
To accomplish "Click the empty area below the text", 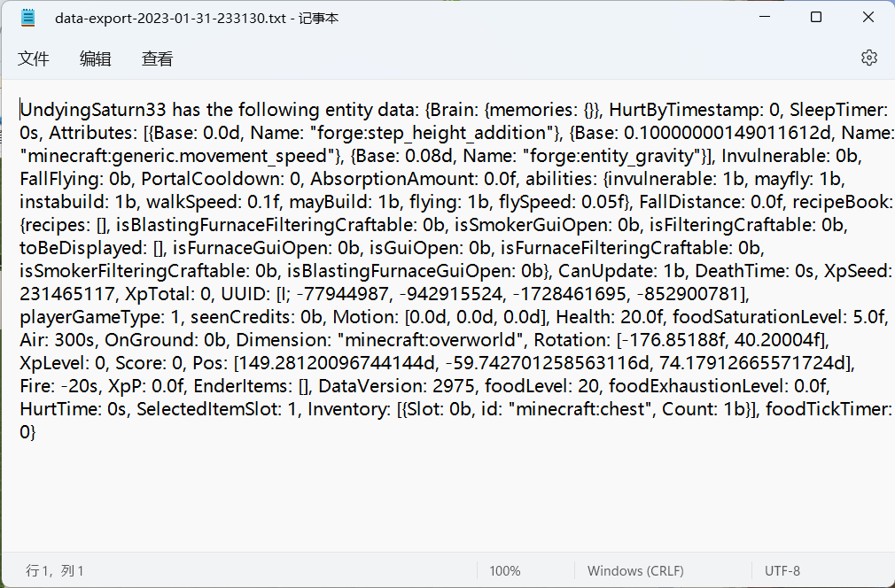I will [x=443, y=496].
